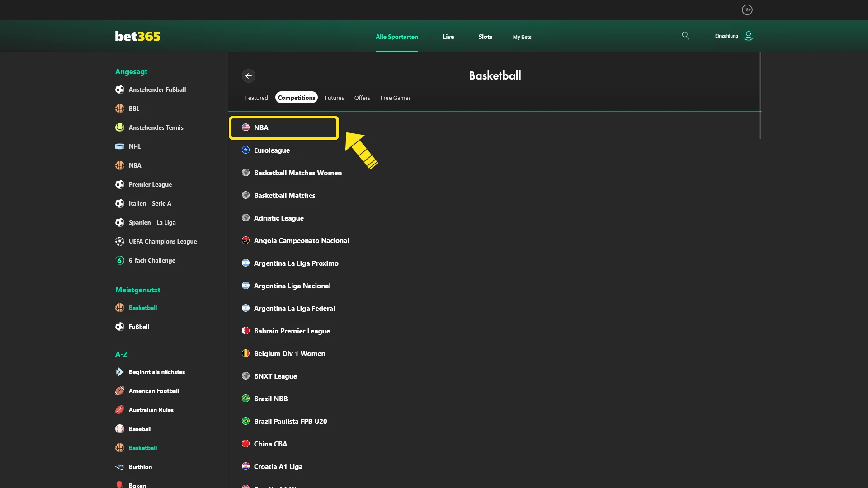
Task: Click the NHL puck icon in the sidebar
Action: (x=119, y=146)
